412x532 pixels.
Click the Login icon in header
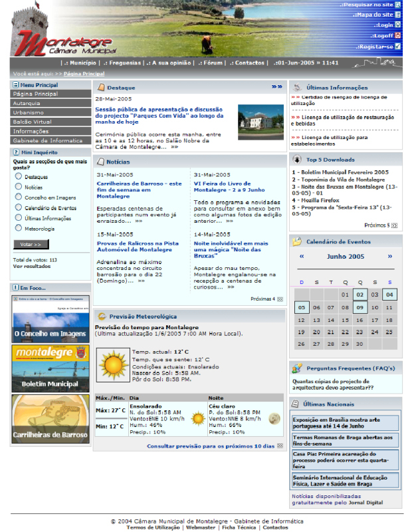398,25
